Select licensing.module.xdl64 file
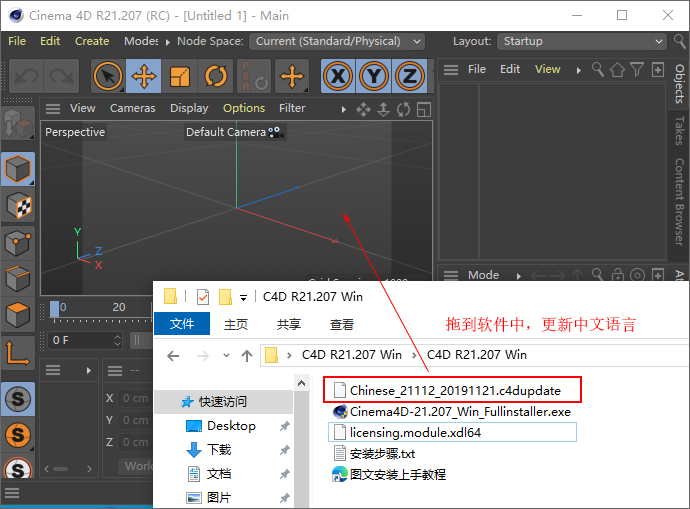 point(452,432)
